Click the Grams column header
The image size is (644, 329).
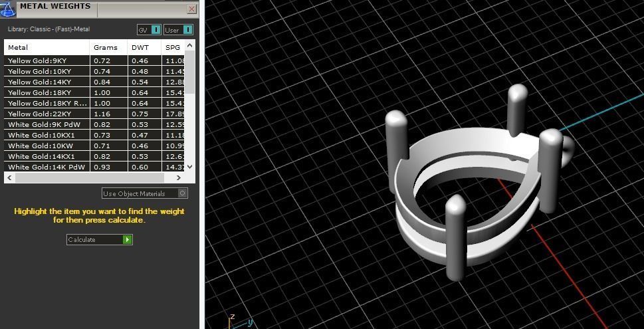[x=108, y=47]
